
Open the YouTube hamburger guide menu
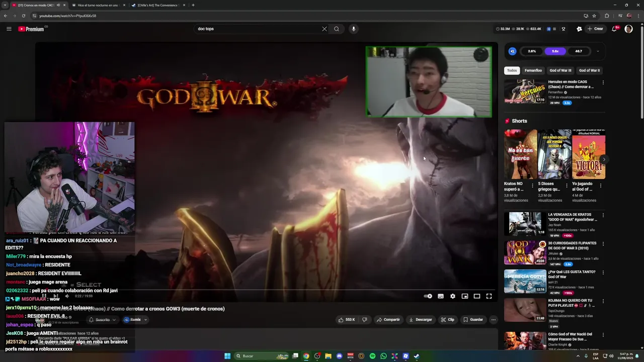point(9,29)
